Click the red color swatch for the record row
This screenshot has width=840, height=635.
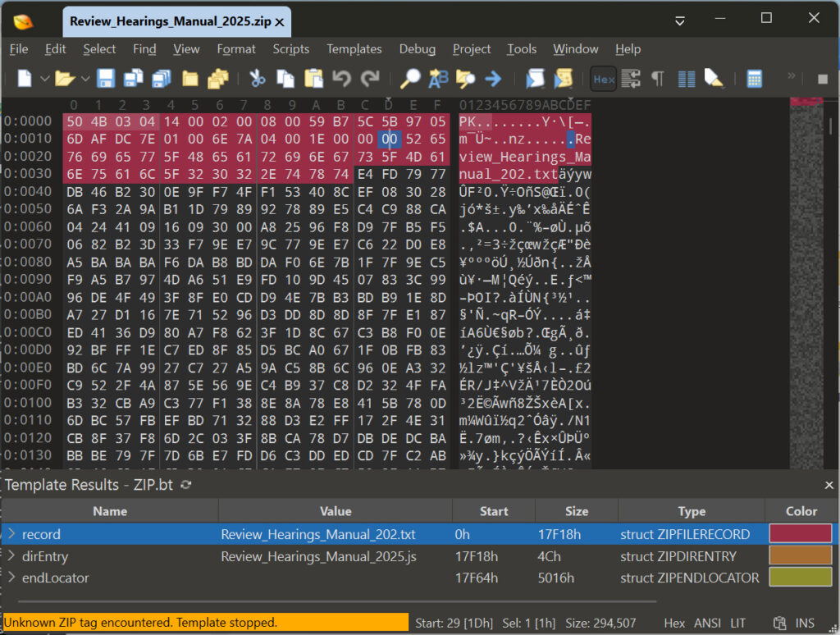[801, 534]
